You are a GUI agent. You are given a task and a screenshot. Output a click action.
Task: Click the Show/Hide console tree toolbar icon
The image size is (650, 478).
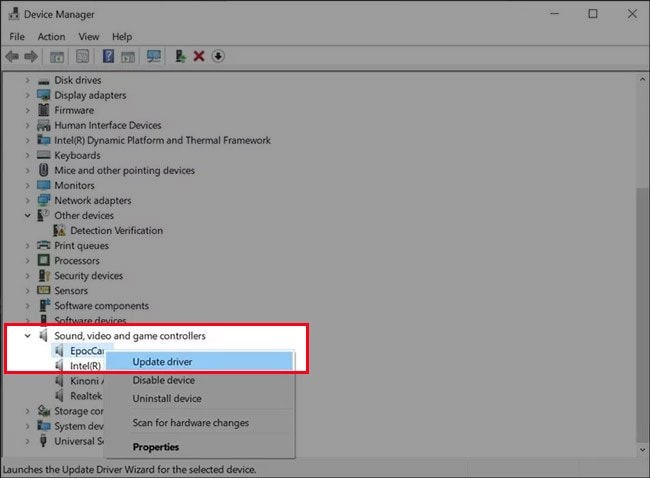57,56
